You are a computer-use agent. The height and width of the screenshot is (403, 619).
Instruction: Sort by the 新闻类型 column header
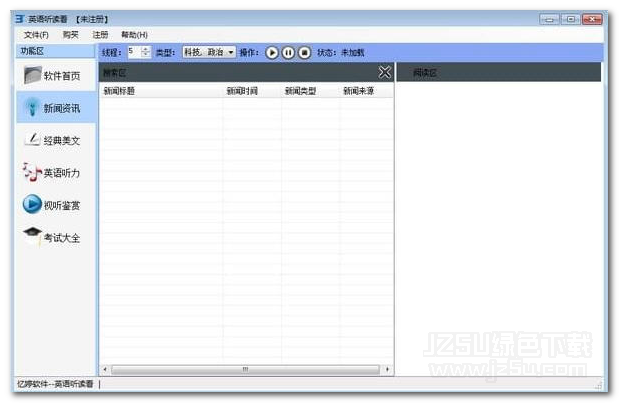click(310, 91)
